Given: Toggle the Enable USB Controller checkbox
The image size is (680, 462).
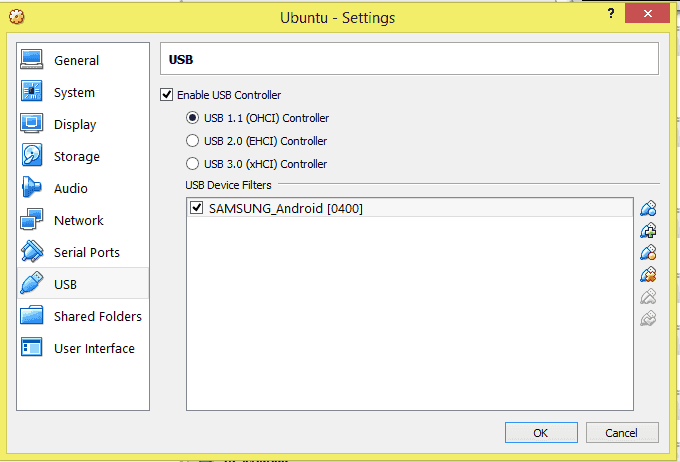Looking at the screenshot, I should point(167,95).
